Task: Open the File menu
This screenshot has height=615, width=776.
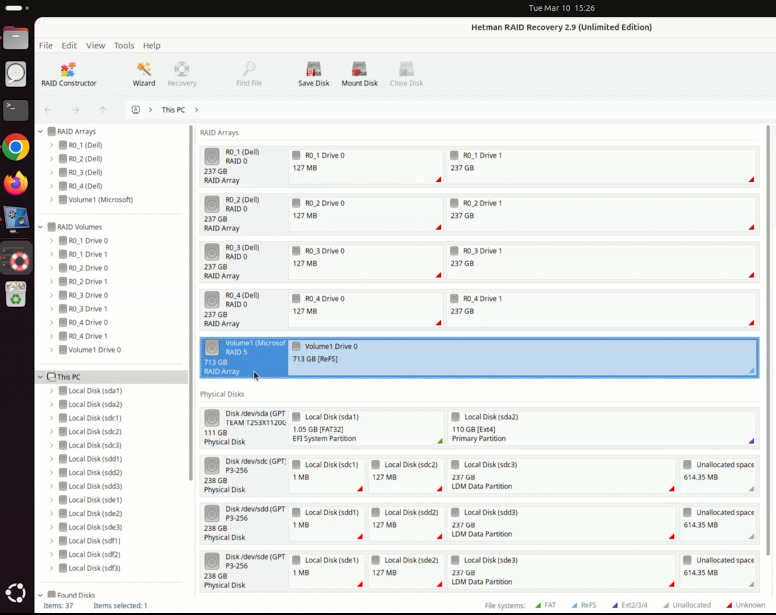Action: click(46, 46)
